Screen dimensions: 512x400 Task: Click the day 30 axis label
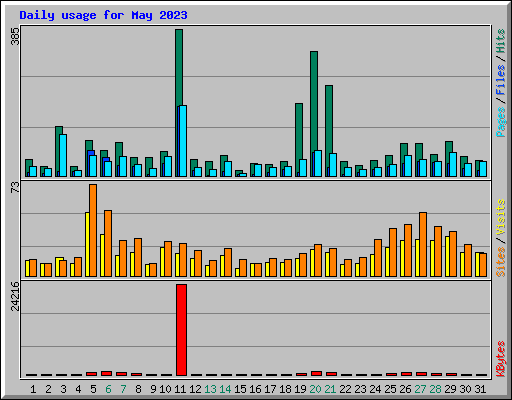tap(465, 389)
